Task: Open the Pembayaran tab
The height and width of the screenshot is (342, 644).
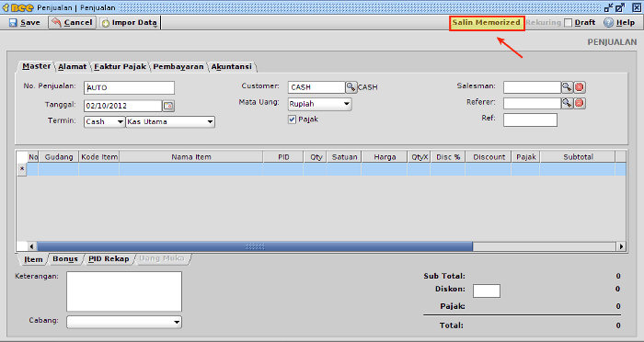Action: click(x=178, y=66)
